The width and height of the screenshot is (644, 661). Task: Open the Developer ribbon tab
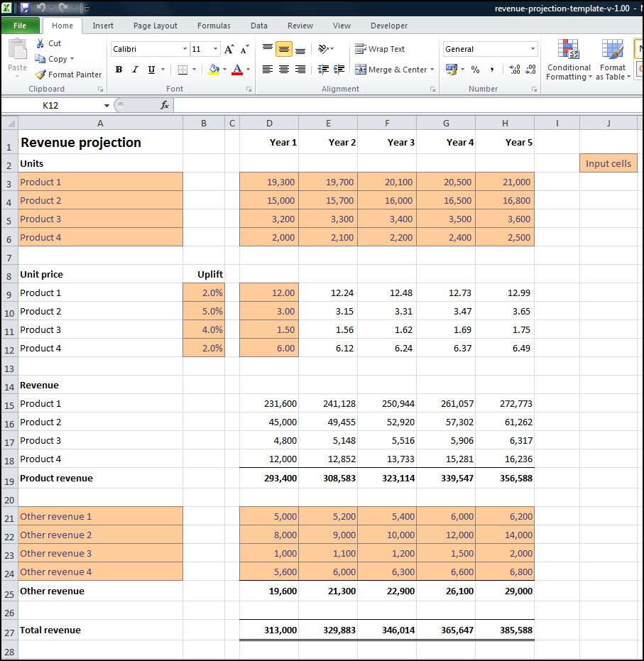[x=388, y=25]
